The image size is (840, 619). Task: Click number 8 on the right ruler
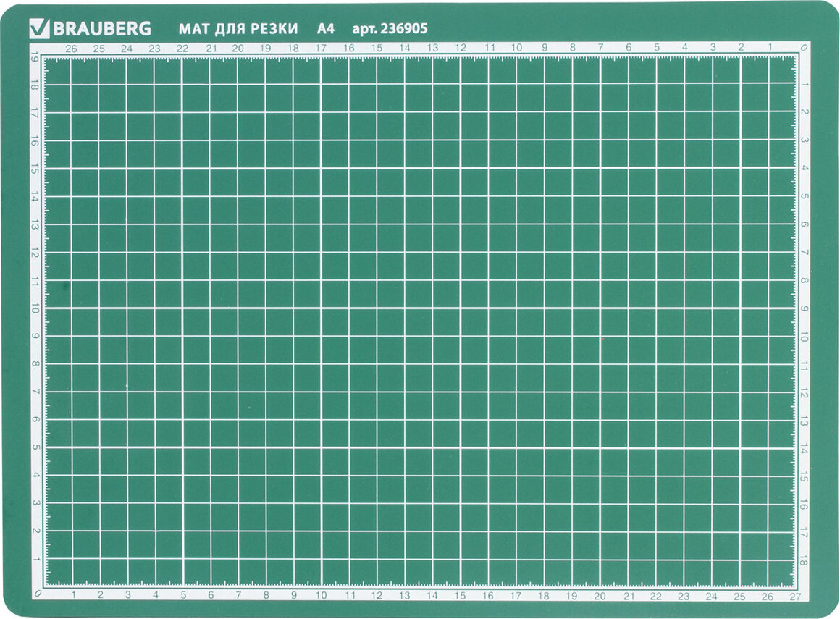point(805,281)
